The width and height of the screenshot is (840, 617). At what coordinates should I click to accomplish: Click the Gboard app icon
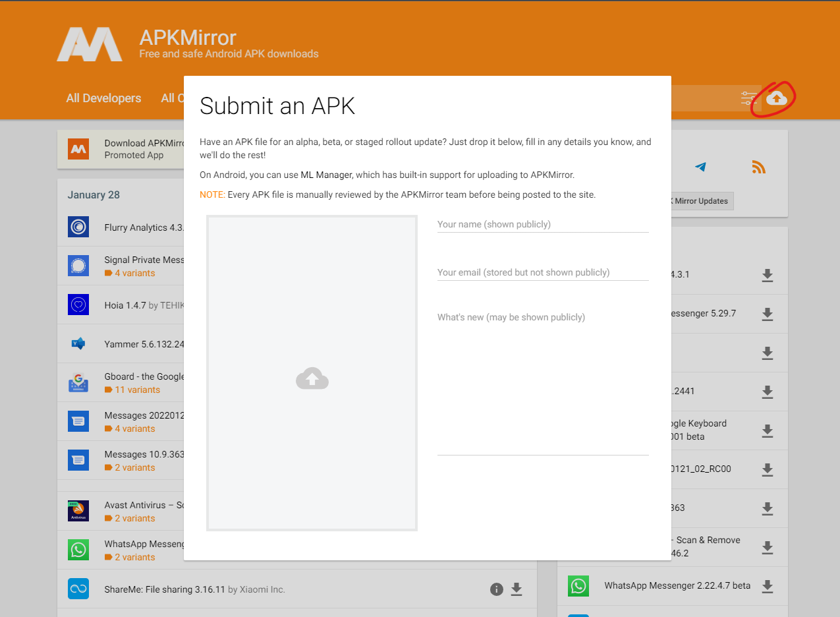click(78, 382)
